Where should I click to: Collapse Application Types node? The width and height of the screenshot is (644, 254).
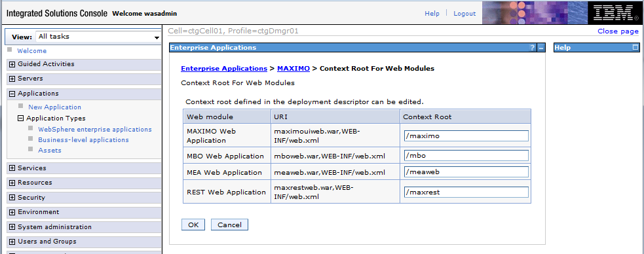click(20, 118)
